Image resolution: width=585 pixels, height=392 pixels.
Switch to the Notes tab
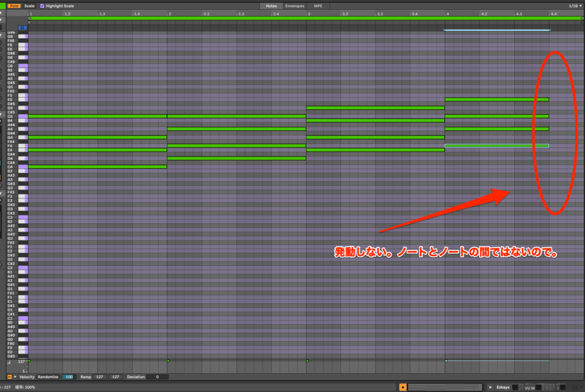pyautogui.click(x=271, y=6)
